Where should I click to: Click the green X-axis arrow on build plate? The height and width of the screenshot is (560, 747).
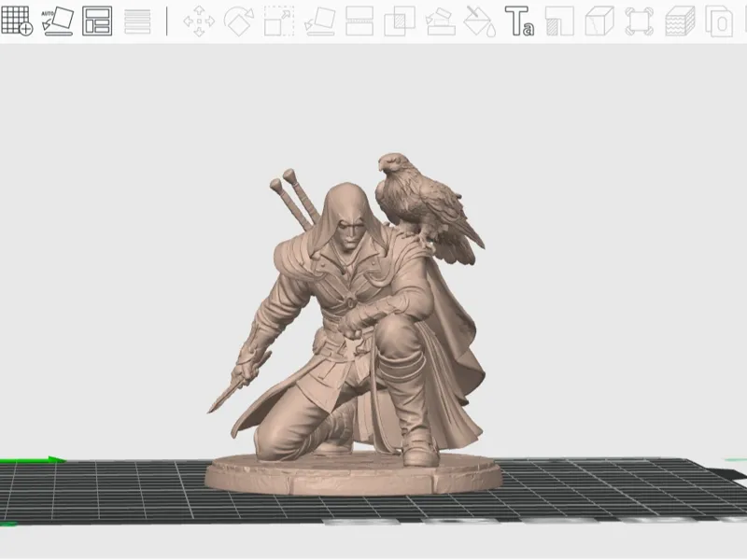pyautogui.click(x=33, y=460)
